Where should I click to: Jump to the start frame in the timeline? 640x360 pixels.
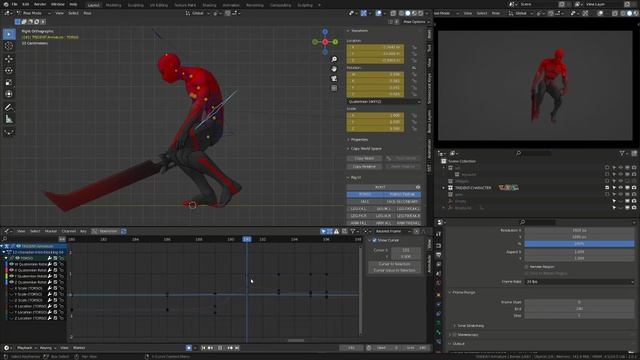203,348
